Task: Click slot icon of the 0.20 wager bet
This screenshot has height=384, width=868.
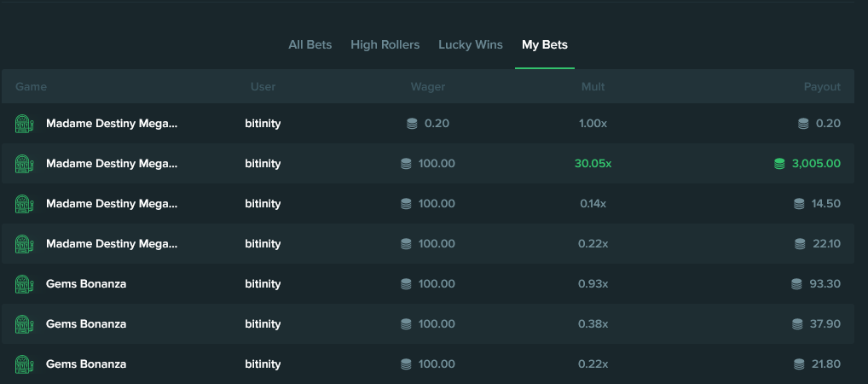Action: [25, 124]
